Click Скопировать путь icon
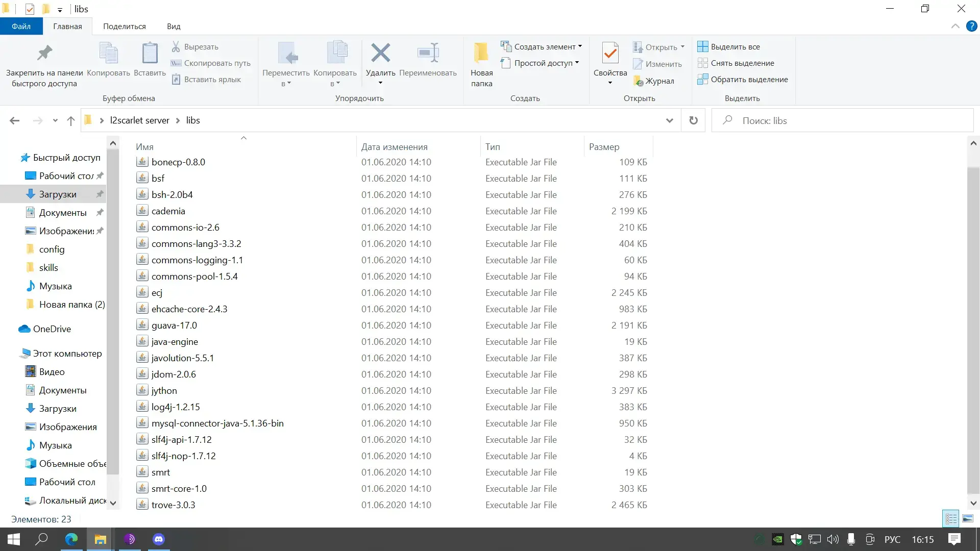 point(176,63)
